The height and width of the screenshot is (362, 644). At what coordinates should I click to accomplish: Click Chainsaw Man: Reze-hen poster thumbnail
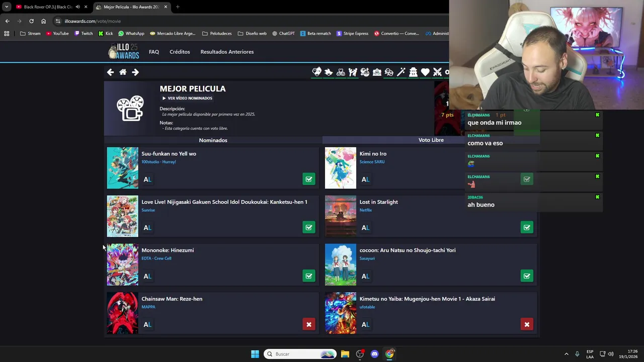coord(122,313)
